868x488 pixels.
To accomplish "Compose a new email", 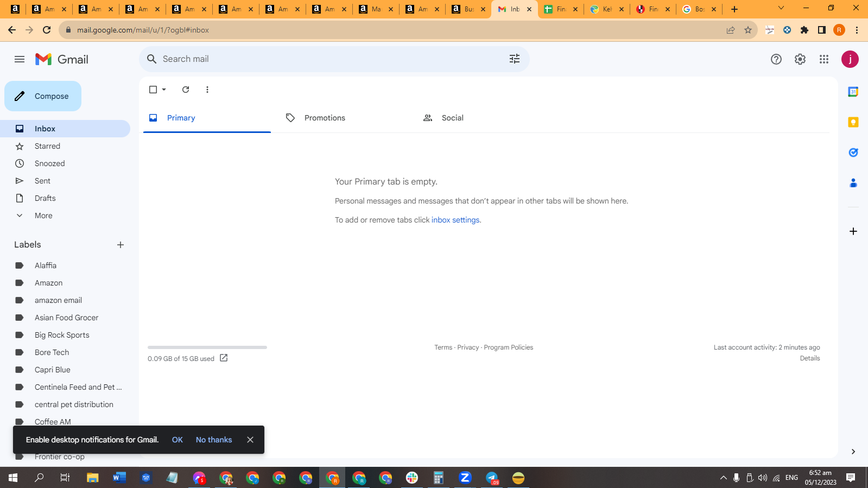I will coord(43,96).
